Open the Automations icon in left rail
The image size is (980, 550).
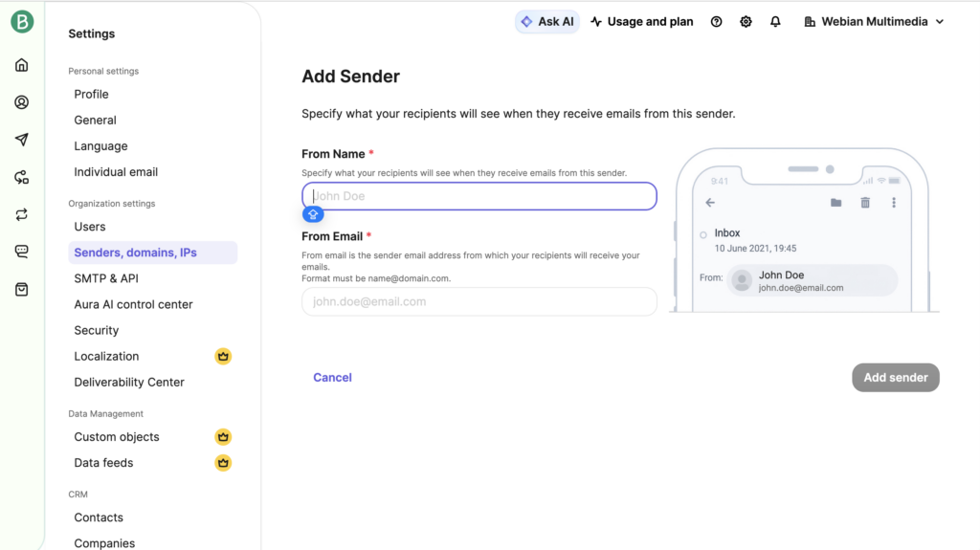pos(22,177)
